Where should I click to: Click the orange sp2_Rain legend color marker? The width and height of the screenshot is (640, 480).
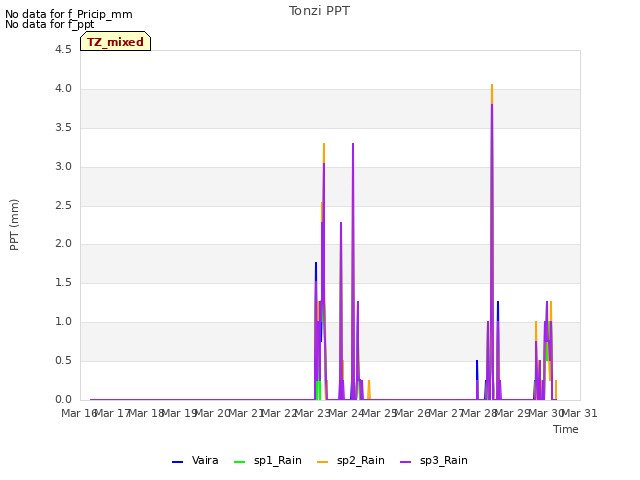[322, 462]
